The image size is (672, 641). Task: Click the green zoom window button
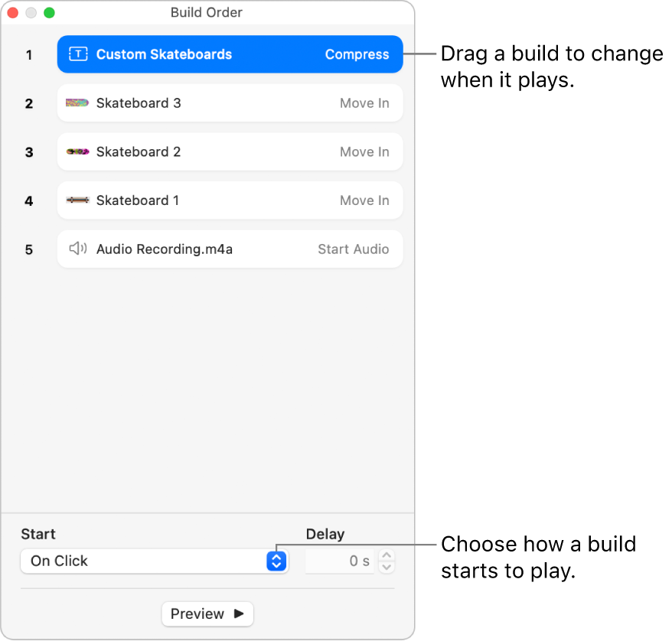(x=49, y=13)
